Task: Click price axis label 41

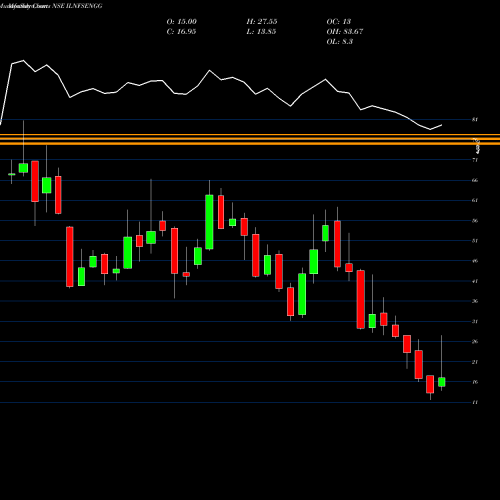Action: pos(475,281)
